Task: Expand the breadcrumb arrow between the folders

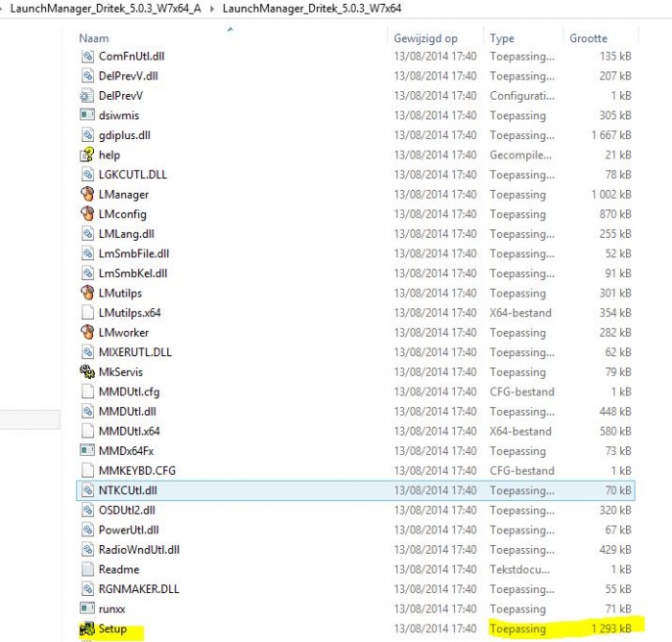Action: (x=212, y=9)
